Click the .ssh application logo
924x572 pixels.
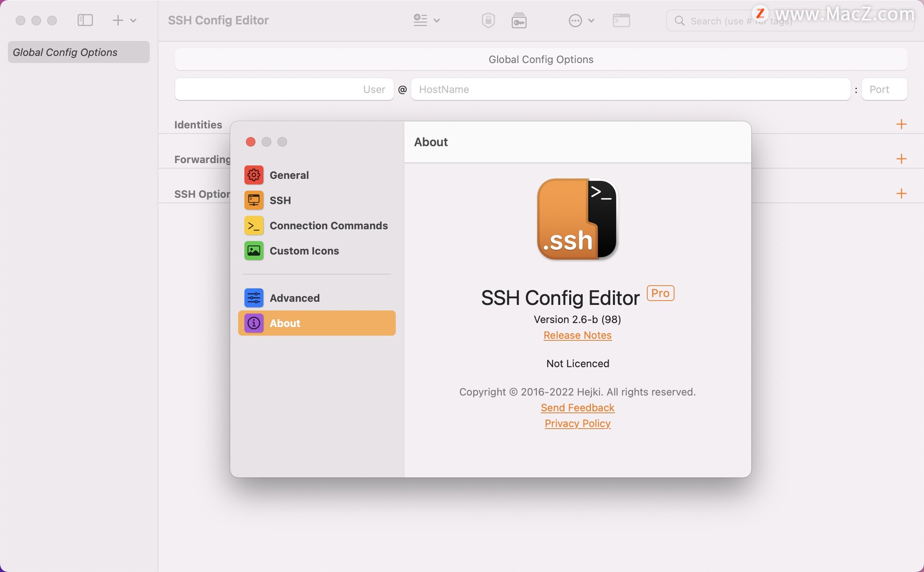click(577, 219)
